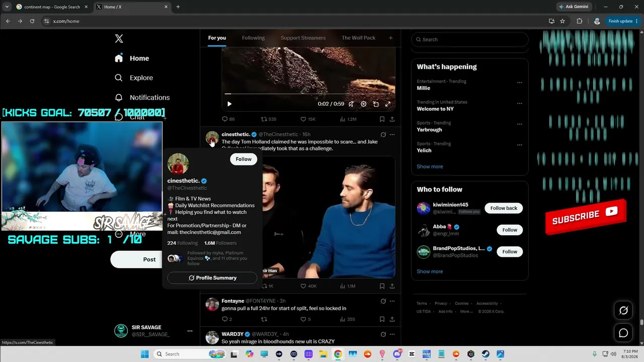Open the Grok floating button
644x362 pixels.
pos(623,311)
